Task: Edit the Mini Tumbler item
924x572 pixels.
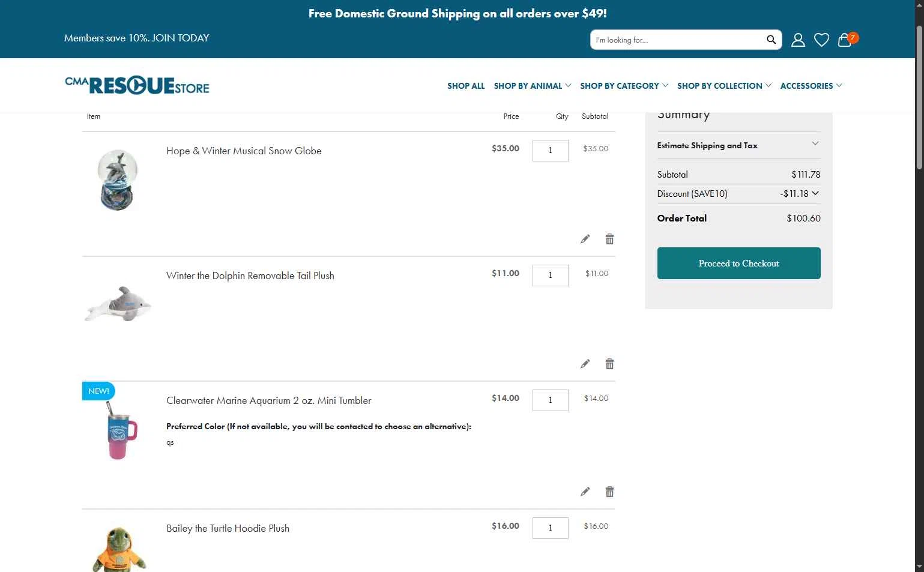Action: point(585,492)
